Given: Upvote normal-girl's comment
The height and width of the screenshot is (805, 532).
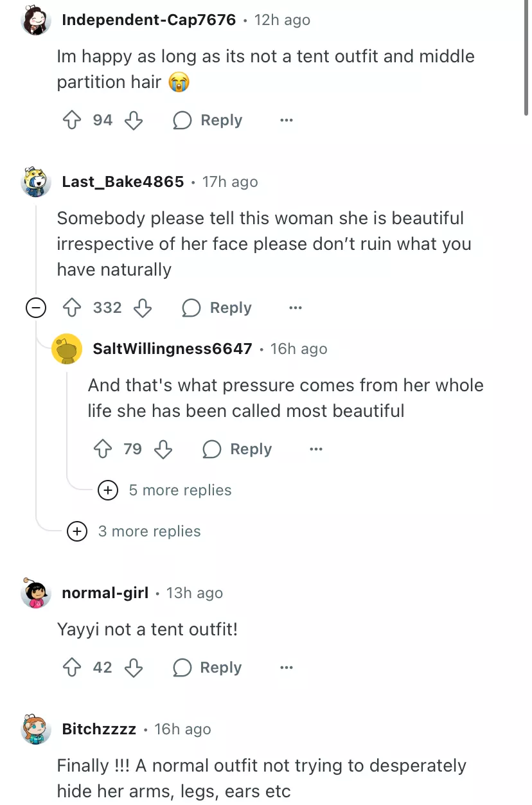Looking at the screenshot, I should click(x=71, y=668).
